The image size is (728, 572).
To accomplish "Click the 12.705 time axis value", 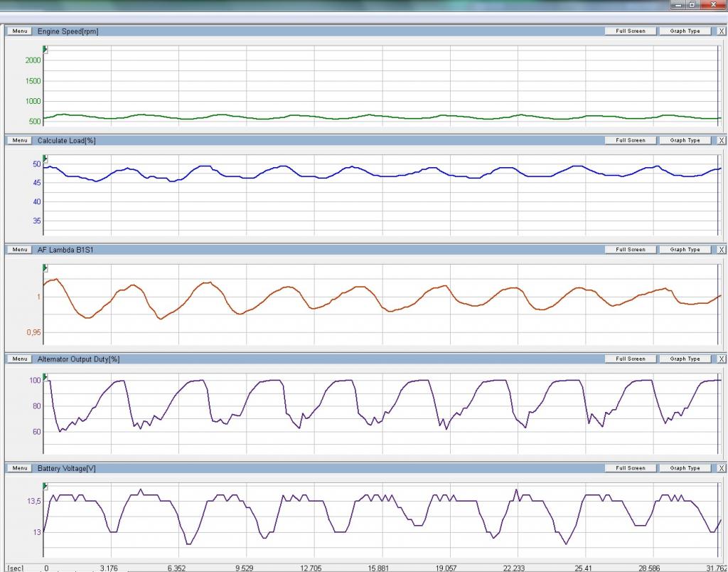I will [311, 568].
